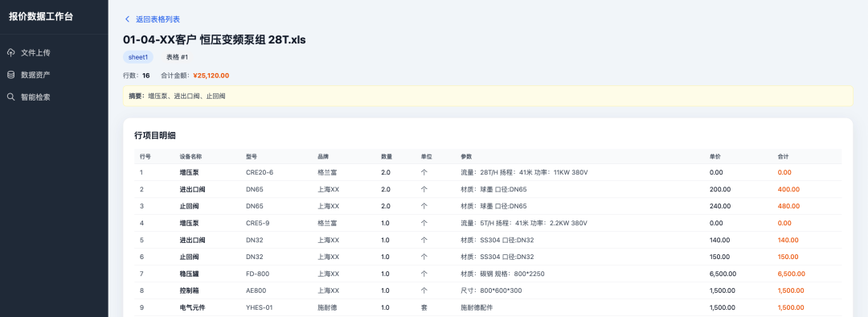Click orange total cell 6,500.00
Image resolution: width=868 pixels, height=317 pixels.
pos(791,274)
